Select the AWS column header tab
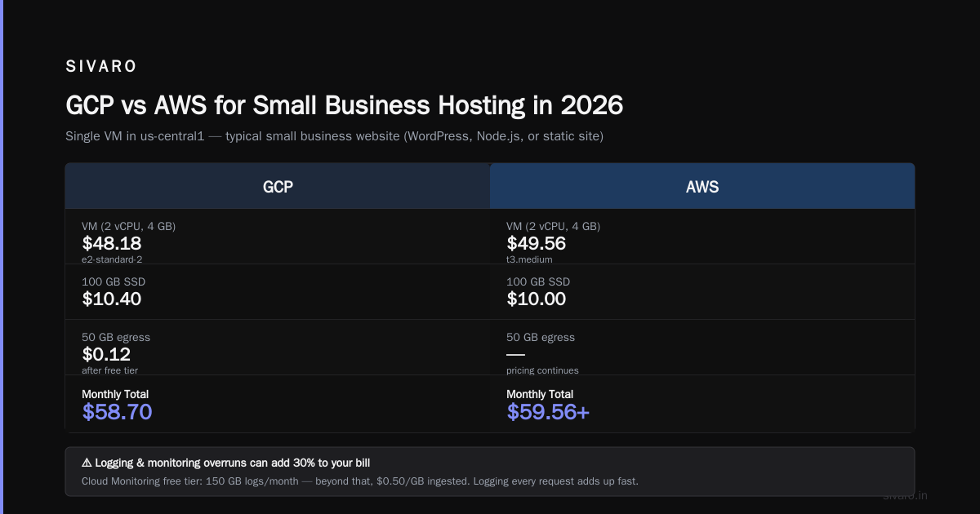The image size is (980, 514). pos(702,186)
